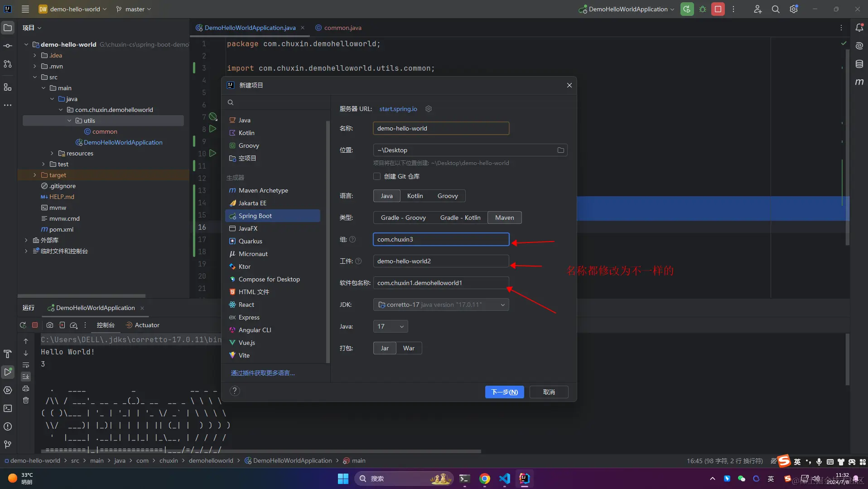Stop process in Run panel toolbar
868x489 pixels.
click(35, 325)
